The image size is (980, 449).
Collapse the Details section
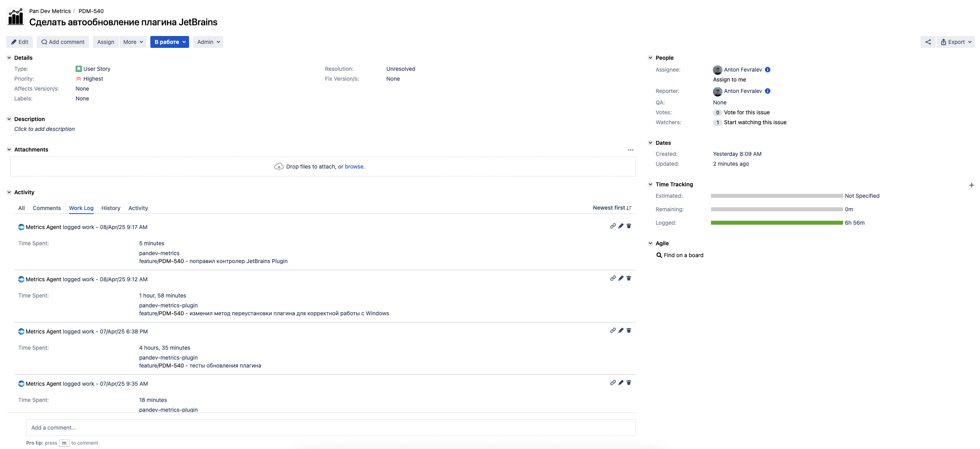(9, 58)
